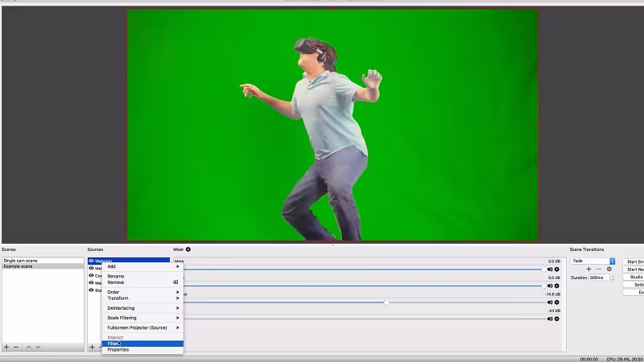The height and width of the screenshot is (362, 644).
Task: Add a new scene with plus icon
Action: click(x=6, y=347)
